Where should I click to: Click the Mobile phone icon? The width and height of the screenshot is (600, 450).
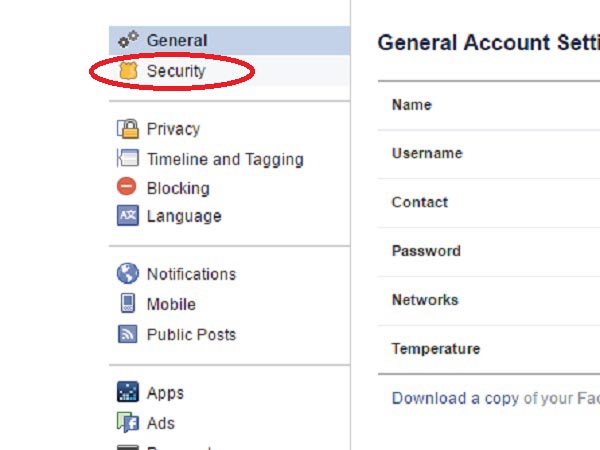[127, 304]
